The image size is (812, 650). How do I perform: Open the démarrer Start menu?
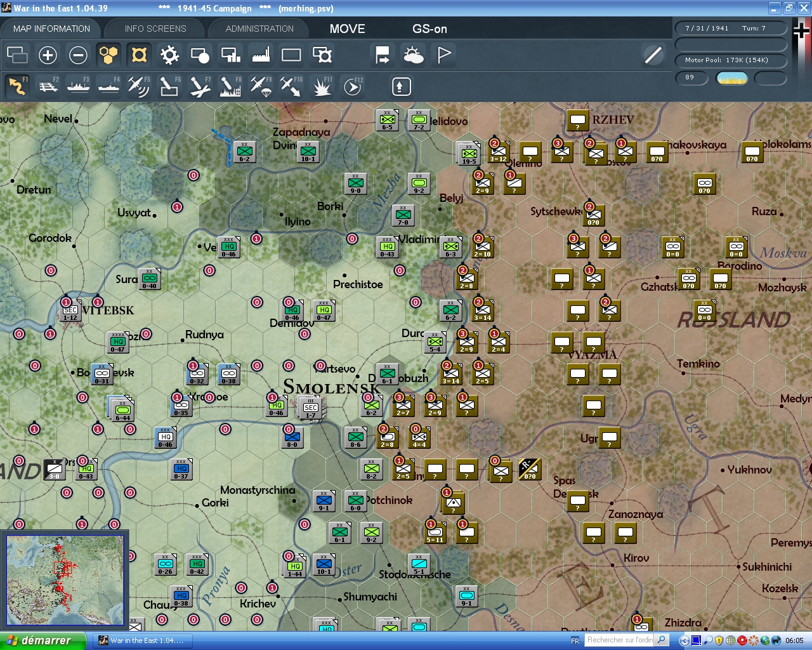43,640
